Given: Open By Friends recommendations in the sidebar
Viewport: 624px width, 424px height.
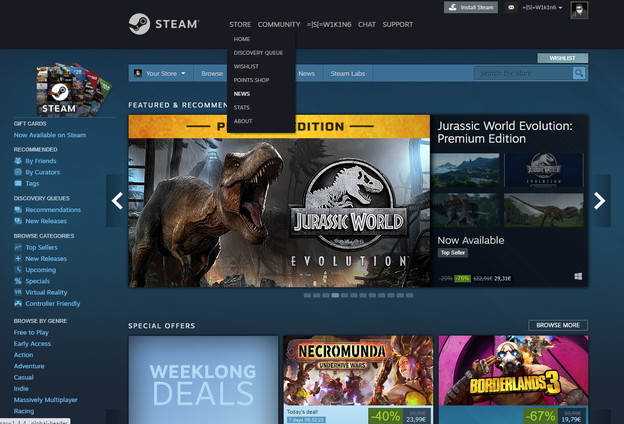Looking at the screenshot, I should [x=40, y=160].
